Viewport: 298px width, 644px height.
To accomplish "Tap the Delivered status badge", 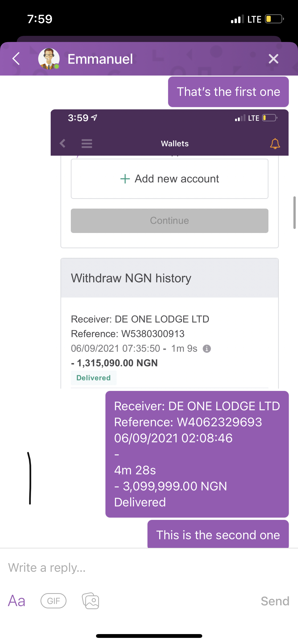I will 93,378.
